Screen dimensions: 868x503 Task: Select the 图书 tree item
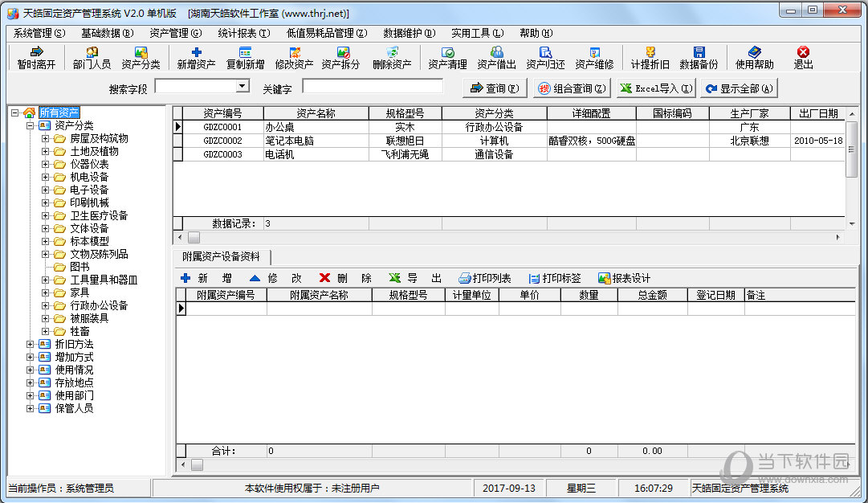79,267
